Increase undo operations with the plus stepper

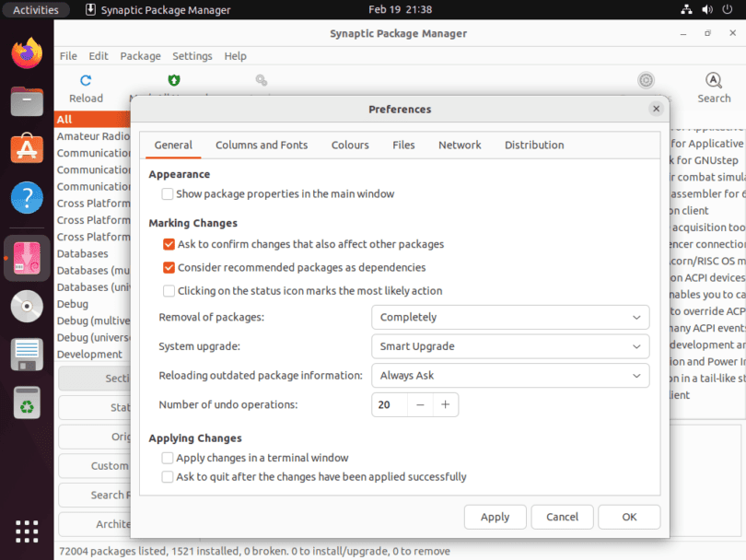point(447,404)
